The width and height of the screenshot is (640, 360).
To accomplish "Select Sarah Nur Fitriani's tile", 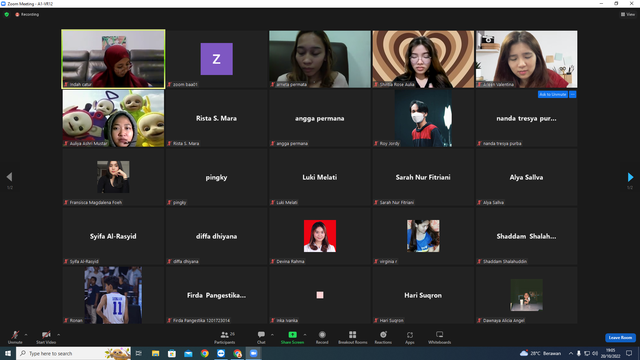I will coord(423,177).
